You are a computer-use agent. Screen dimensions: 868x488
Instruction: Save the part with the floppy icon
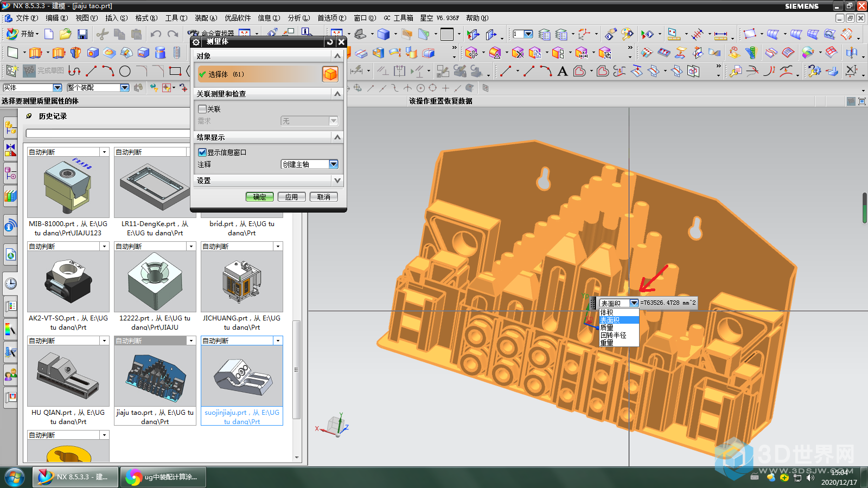[82, 34]
